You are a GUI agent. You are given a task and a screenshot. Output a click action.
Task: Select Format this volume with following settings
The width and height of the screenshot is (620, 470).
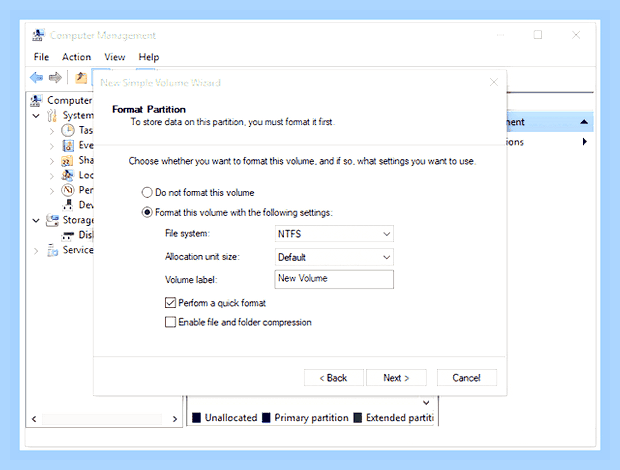pyautogui.click(x=147, y=212)
